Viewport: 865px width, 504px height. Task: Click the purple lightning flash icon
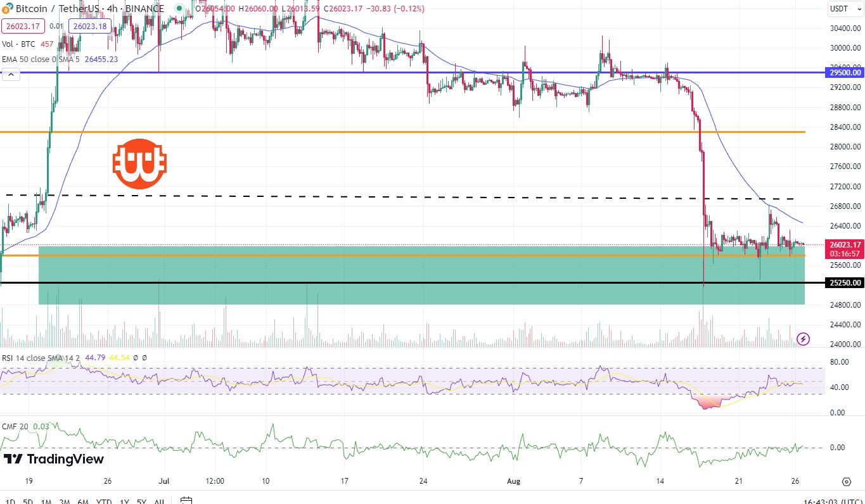(803, 339)
